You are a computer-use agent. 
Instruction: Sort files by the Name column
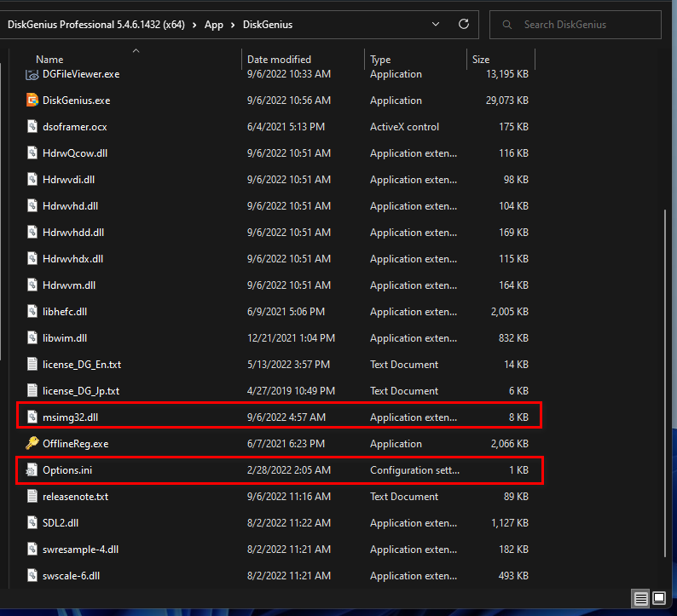49,59
